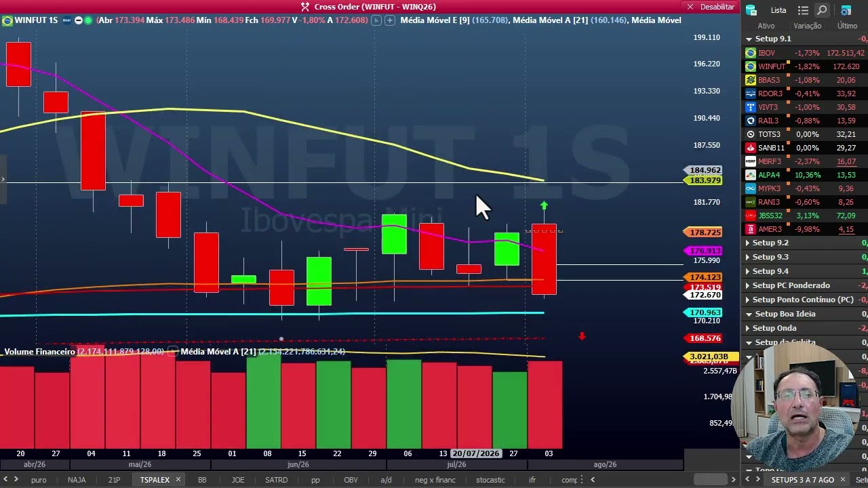This screenshot has height=488, width=868.
Task: Collapse the Setup Boa Ideia group
Action: [749, 314]
